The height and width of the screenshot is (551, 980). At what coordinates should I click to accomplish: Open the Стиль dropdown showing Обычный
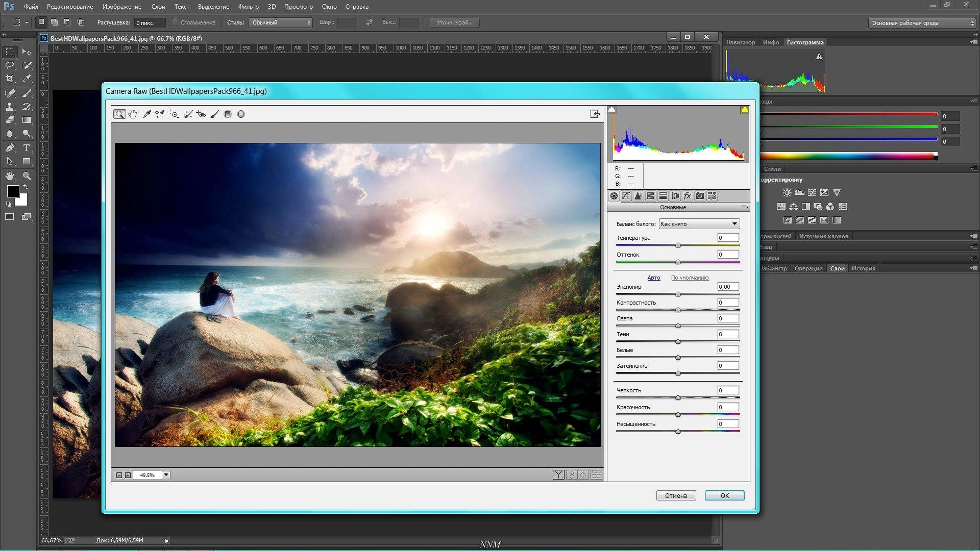(280, 22)
